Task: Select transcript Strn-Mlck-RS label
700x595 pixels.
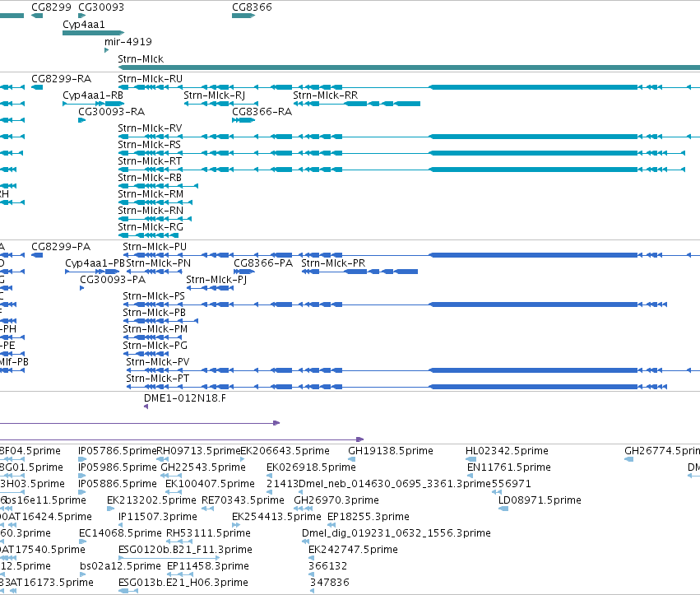Action: 149,145
